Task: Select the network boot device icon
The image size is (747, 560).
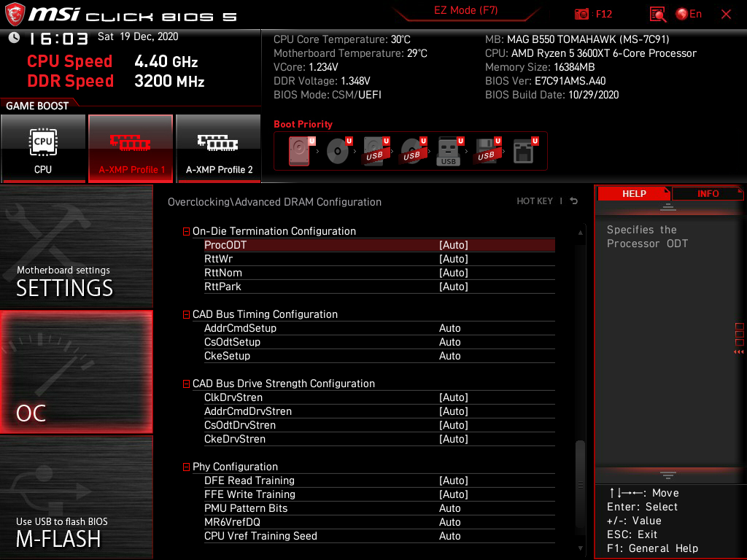Action: click(x=525, y=151)
